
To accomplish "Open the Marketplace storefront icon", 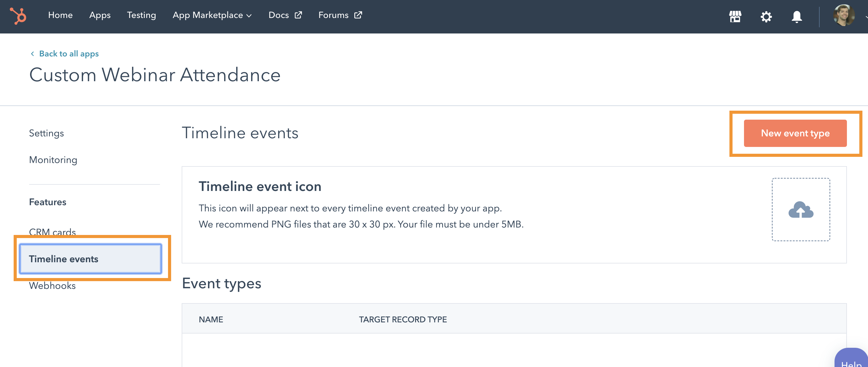I will pyautogui.click(x=735, y=16).
